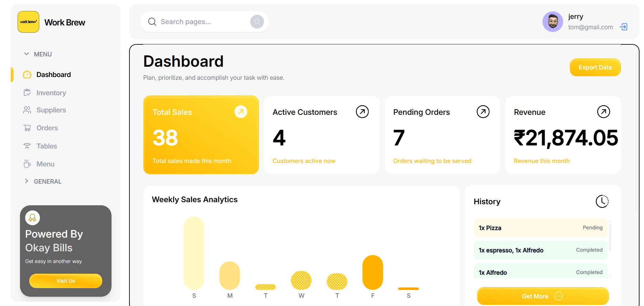
Task: Click the Export Data button
Action: pyautogui.click(x=595, y=67)
